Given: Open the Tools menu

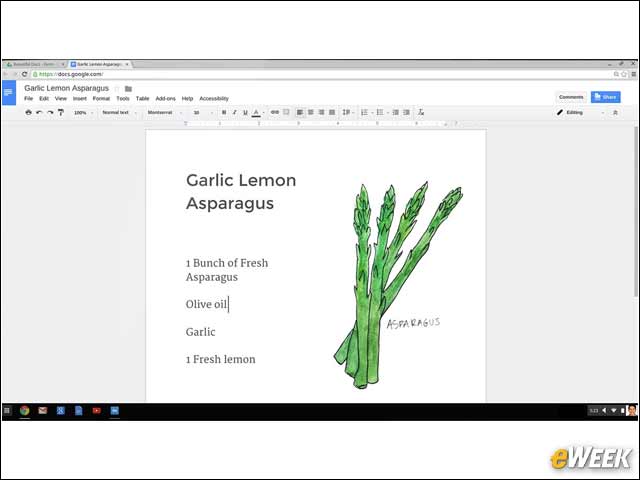Looking at the screenshot, I should click(123, 98).
